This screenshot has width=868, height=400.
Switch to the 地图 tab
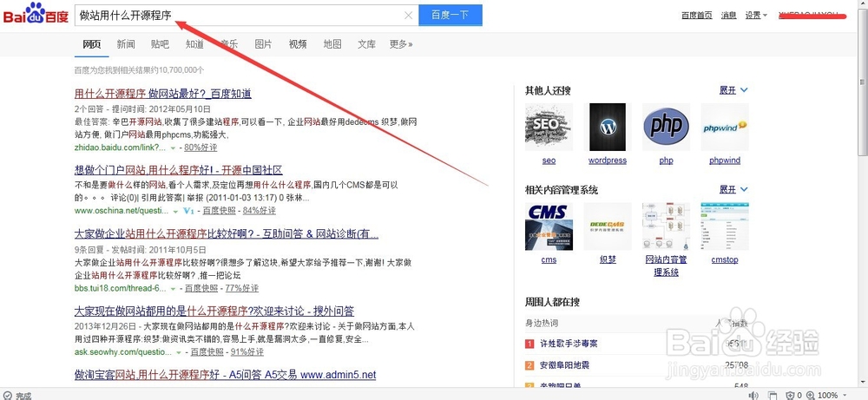click(x=332, y=44)
